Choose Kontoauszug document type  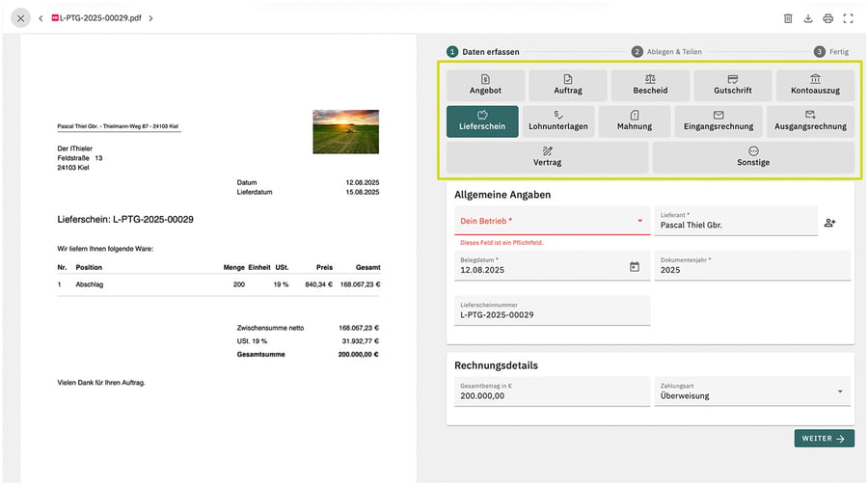click(x=815, y=85)
